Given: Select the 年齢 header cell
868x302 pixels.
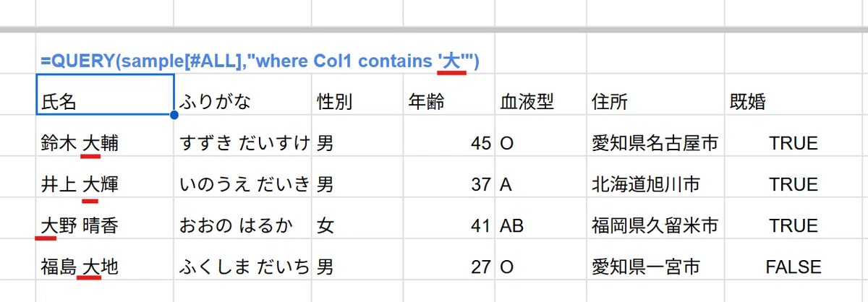Looking at the screenshot, I should coord(448,94).
